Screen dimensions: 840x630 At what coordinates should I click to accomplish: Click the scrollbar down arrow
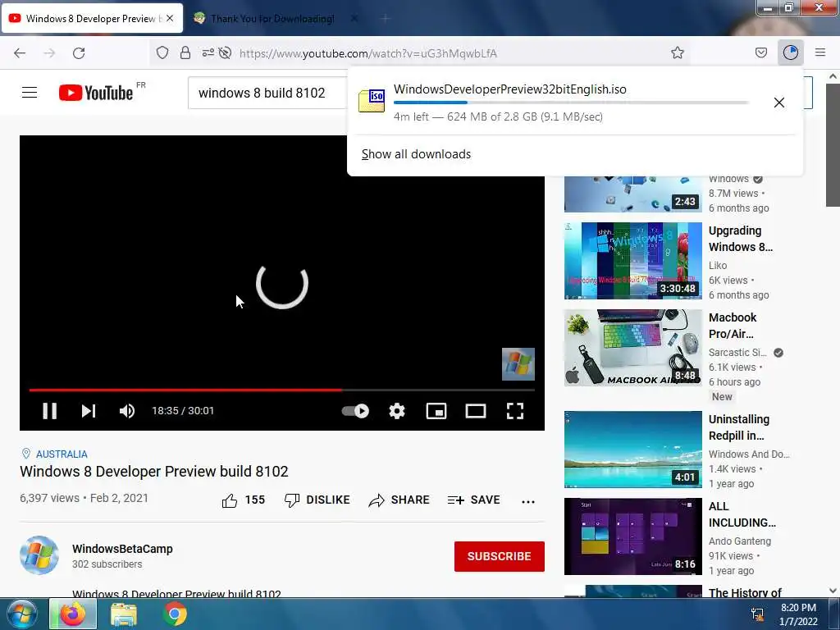833,591
